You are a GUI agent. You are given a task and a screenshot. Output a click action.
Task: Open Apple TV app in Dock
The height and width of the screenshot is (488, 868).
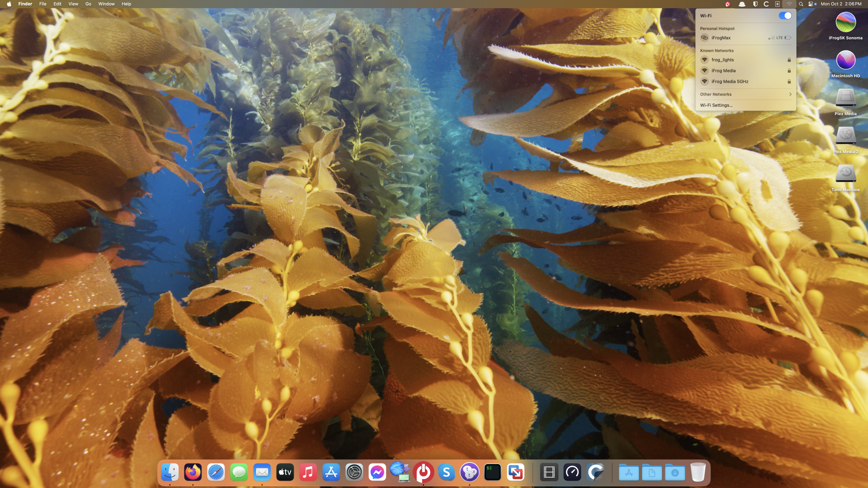click(285, 472)
